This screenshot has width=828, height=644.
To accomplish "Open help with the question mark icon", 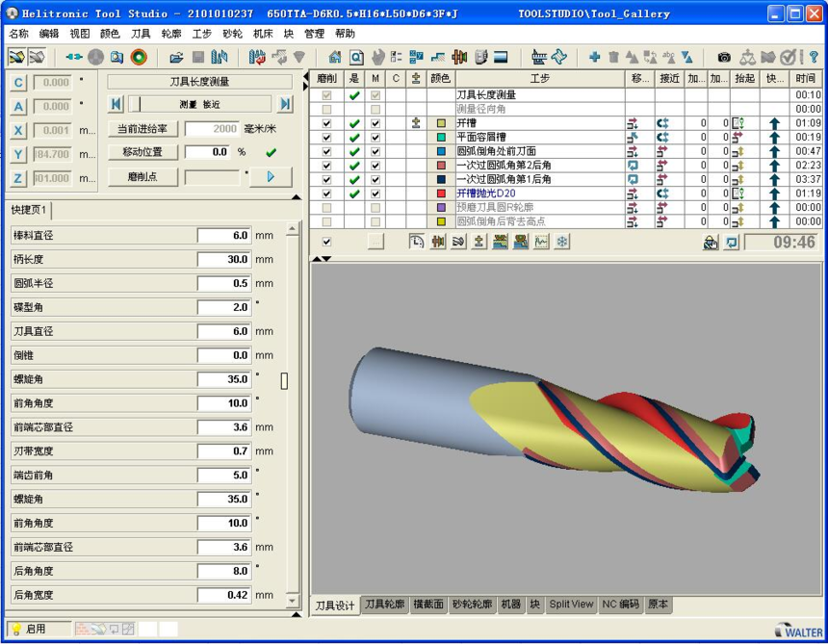I will click(x=814, y=57).
